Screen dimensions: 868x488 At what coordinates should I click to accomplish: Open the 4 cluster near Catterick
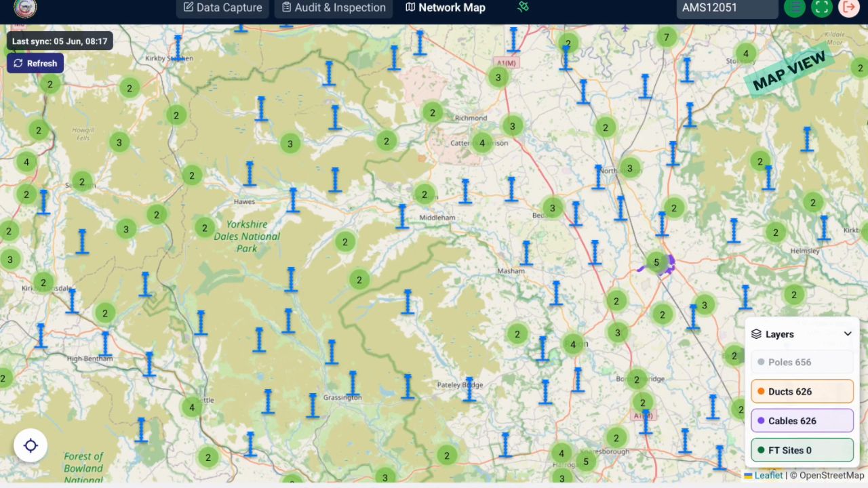coord(482,143)
